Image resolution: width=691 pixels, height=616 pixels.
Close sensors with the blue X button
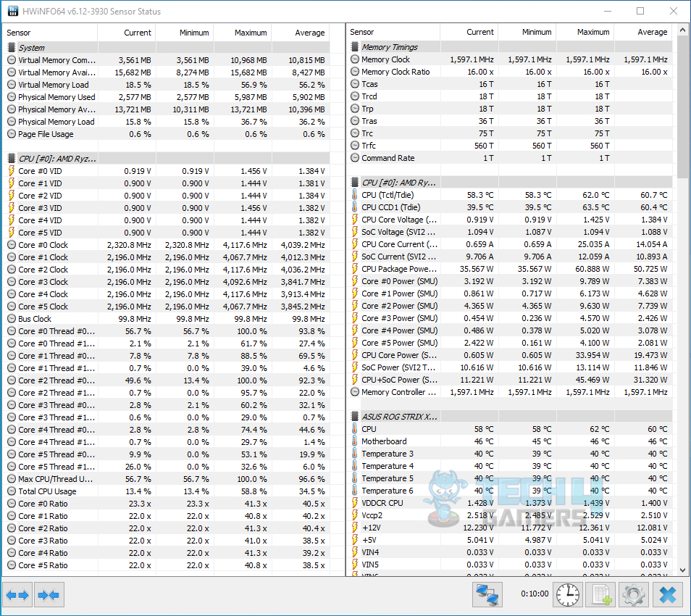click(x=668, y=595)
